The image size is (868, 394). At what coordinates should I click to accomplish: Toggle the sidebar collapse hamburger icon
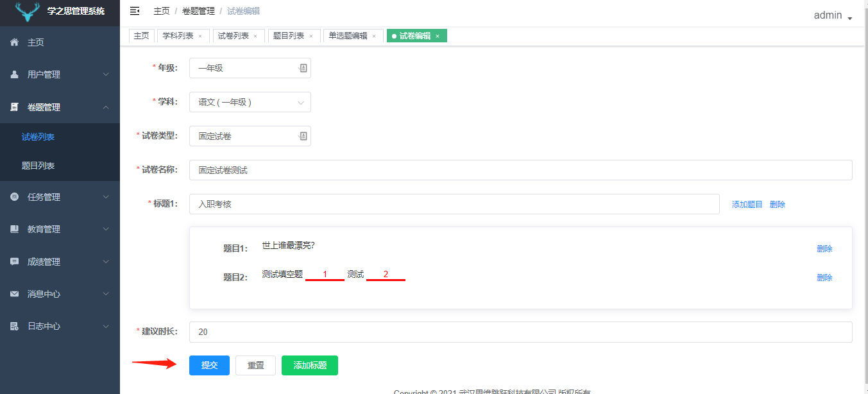click(x=135, y=11)
